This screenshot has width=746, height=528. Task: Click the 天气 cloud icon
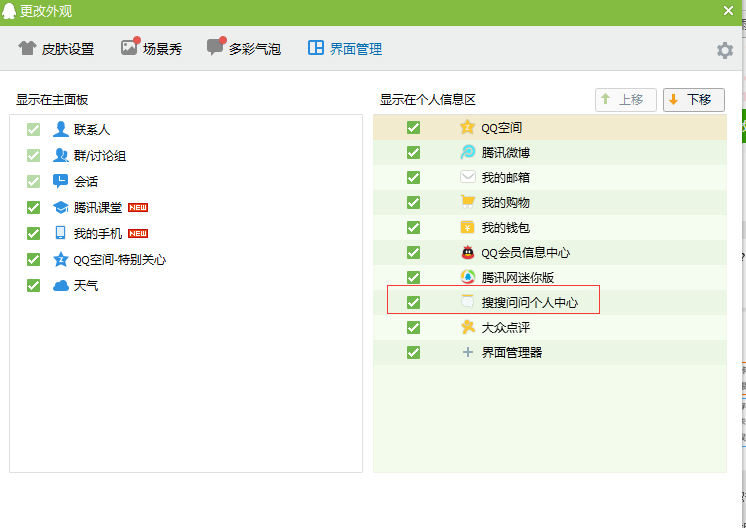[61, 285]
